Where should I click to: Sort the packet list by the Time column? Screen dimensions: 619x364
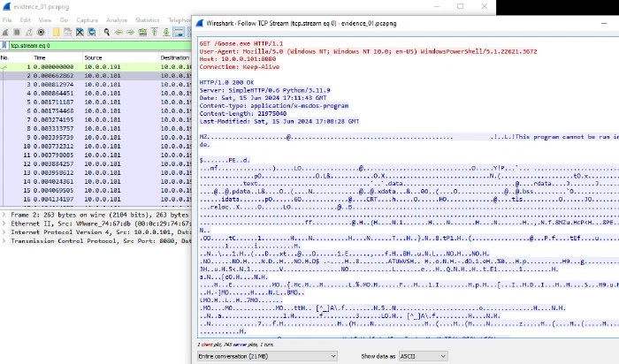click(x=57, y=57)
